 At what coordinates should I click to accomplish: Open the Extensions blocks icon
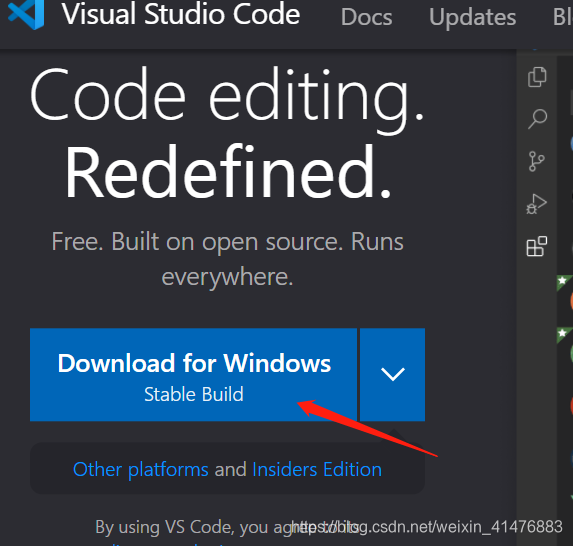537,246
